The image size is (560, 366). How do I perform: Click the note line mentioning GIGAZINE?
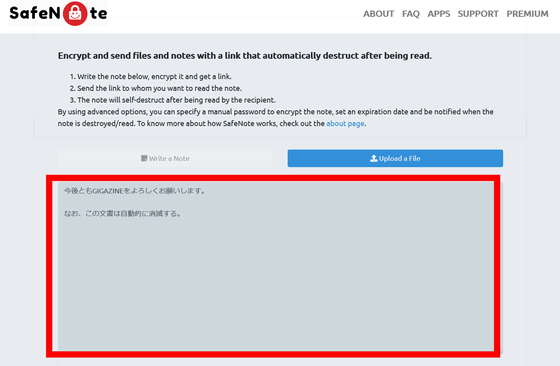[x=134, y=191]
